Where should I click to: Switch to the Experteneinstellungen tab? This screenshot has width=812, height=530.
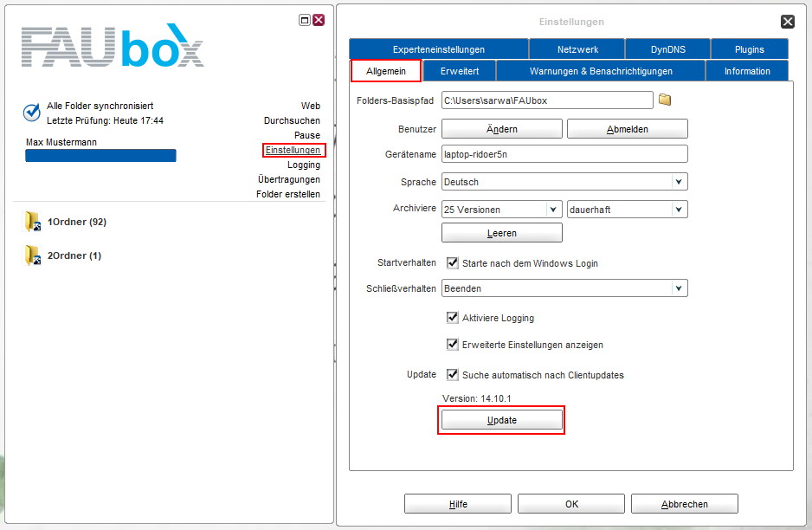[439, 49]
